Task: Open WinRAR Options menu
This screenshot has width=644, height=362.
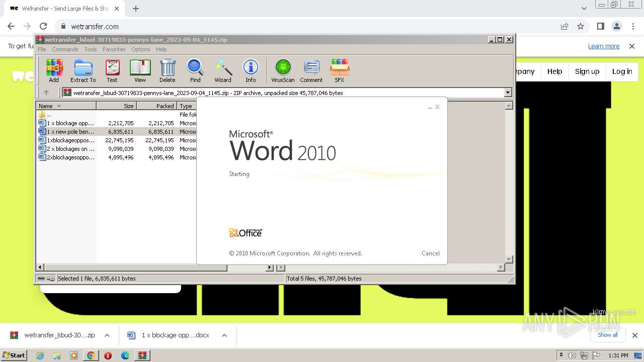Action: 141,49
